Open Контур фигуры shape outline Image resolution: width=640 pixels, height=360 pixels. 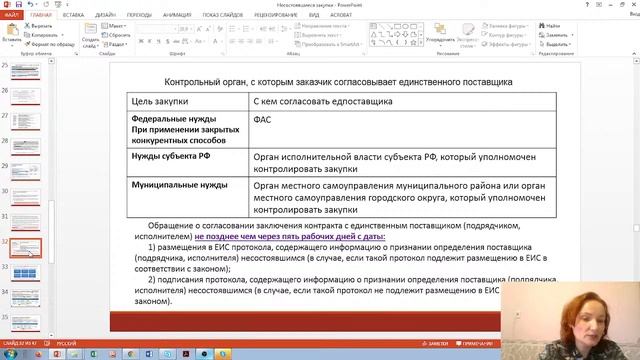point(505,35)
